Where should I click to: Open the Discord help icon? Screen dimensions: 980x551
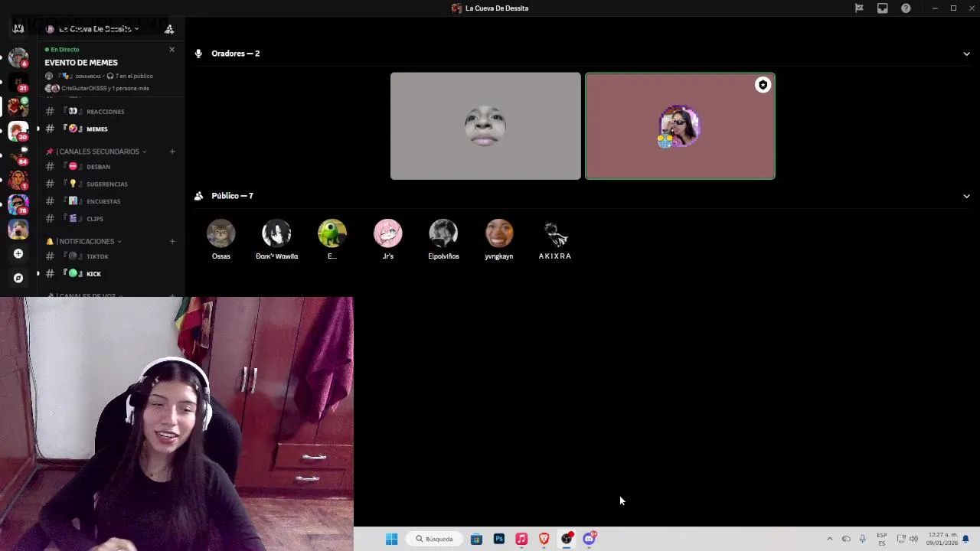[x=906, y=8]
